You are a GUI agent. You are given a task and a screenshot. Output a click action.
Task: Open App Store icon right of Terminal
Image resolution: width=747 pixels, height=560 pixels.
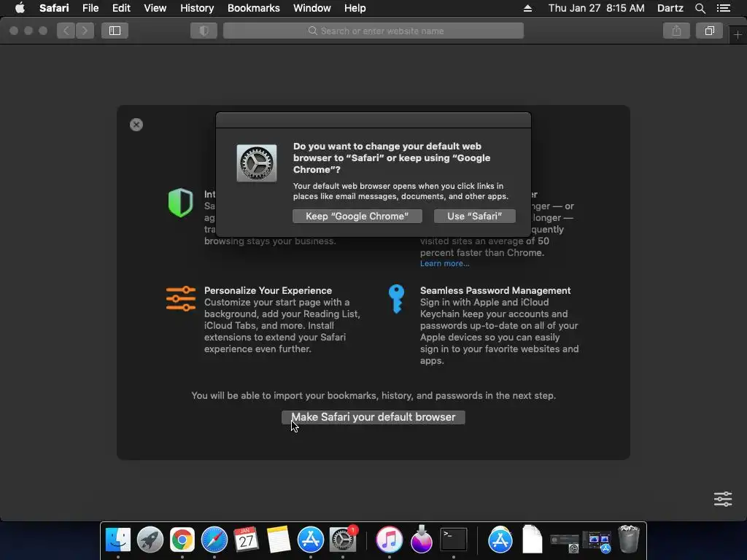tap(500, 540)
